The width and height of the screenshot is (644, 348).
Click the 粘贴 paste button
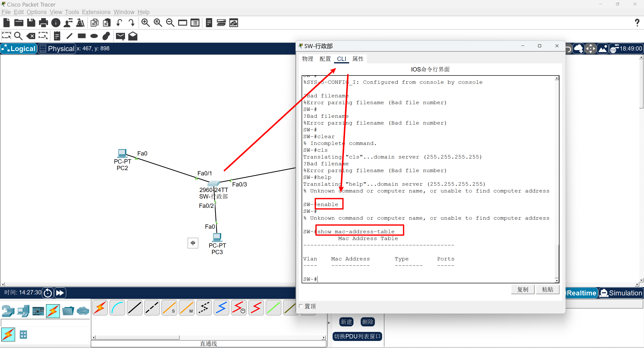(548, 290)
